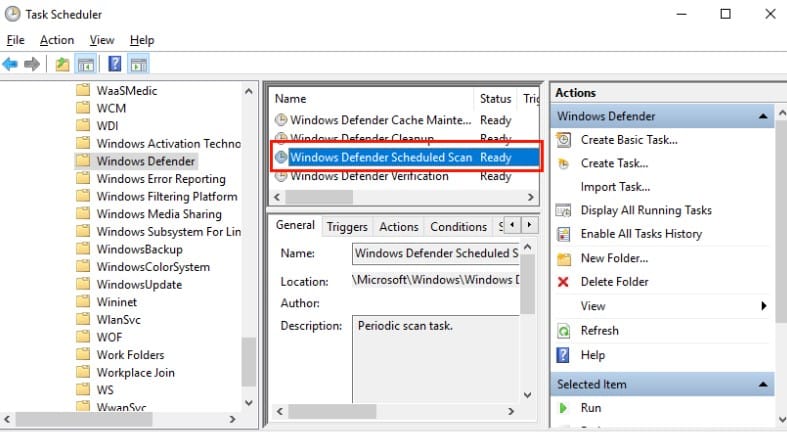
Task: Click the WOF folder icon
Action: pyautogui.click(x=83, y=337)
